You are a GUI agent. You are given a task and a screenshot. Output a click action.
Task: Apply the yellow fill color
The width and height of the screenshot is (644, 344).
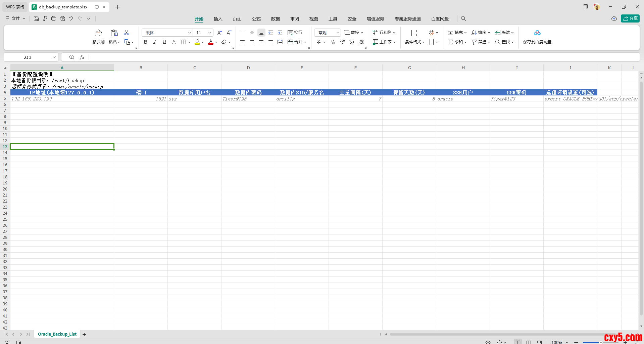click(x=197, y=42)
